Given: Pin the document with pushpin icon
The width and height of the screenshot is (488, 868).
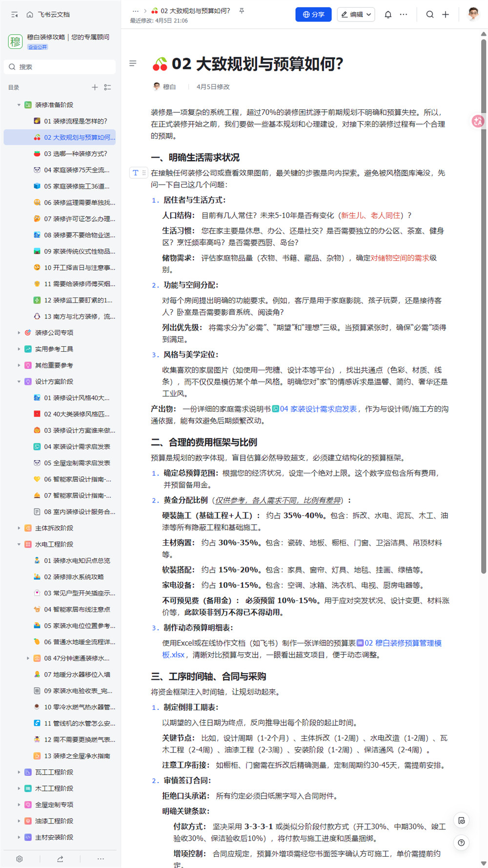Looking at the screenshot, I should click(x=242, y=11).
